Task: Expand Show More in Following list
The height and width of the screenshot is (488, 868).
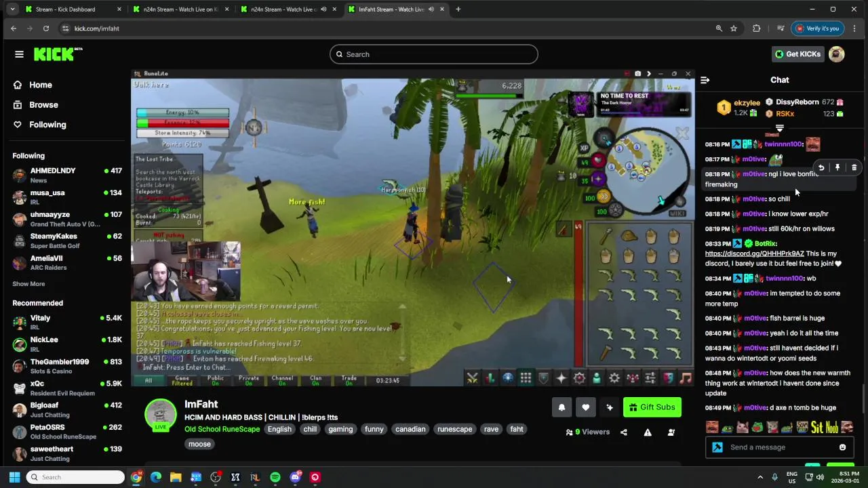Action: [28, 284]
